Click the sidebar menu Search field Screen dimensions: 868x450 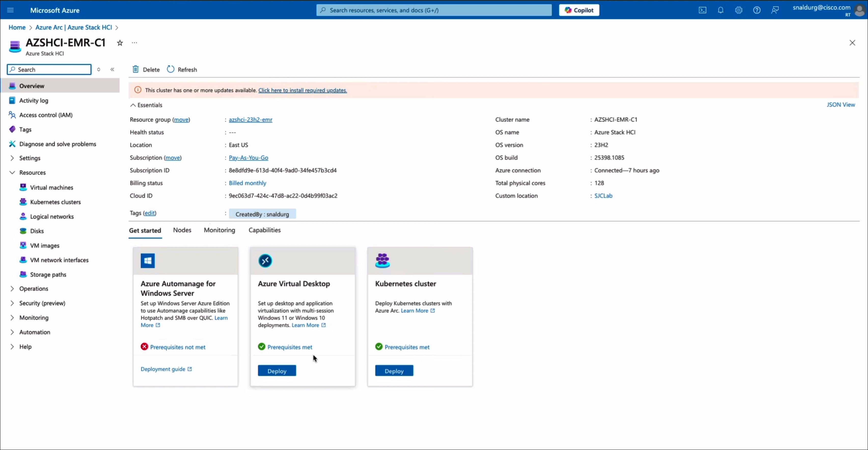(x=49, y=69)
